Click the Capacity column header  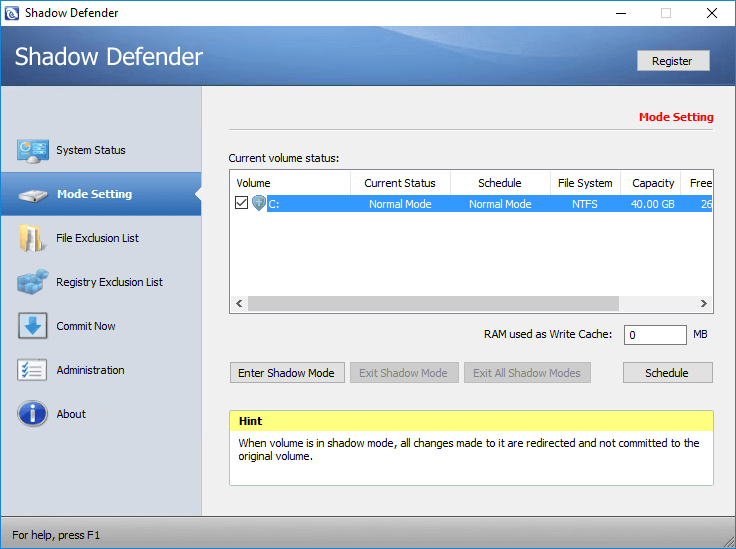pos(653,183)
